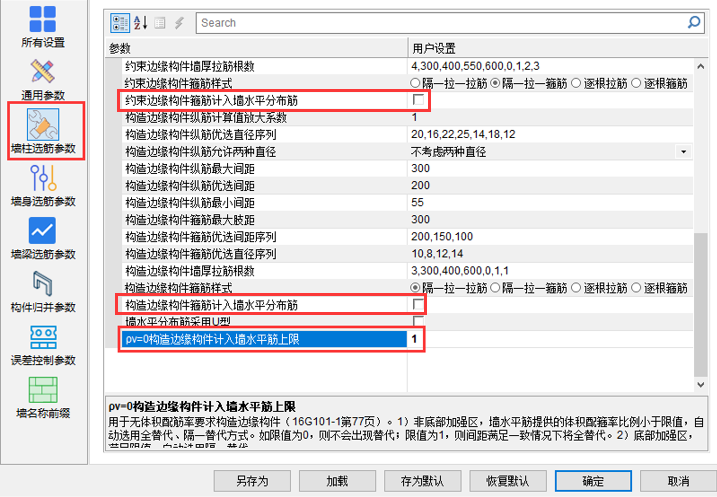Edit 构造边缘构件纵筋最小间距 value 55
This screenshot has width=717, height=497.
pos(550,202)
